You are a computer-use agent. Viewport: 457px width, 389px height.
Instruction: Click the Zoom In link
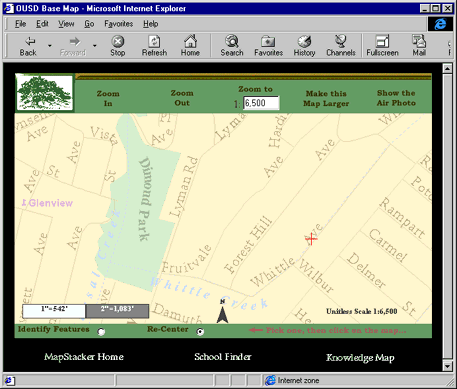pos(108,98)
